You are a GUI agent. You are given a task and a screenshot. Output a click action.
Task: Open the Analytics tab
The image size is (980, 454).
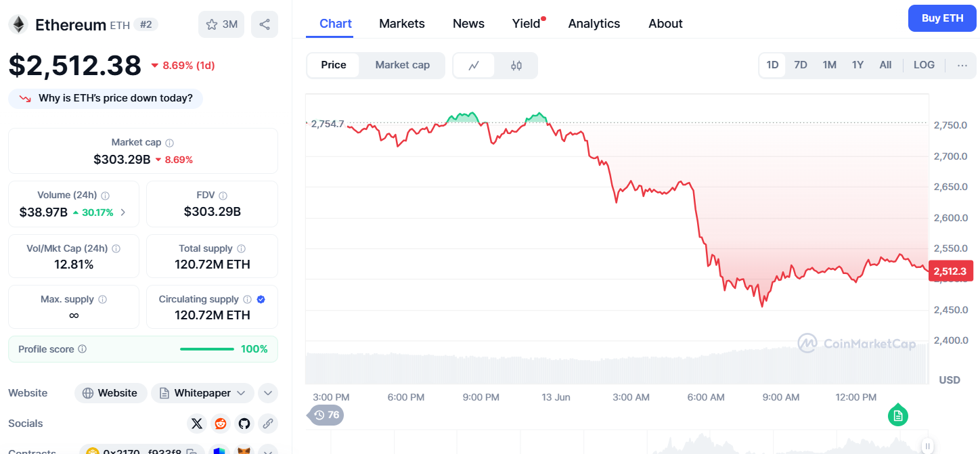pyautogui.click(x=594, y=24)
